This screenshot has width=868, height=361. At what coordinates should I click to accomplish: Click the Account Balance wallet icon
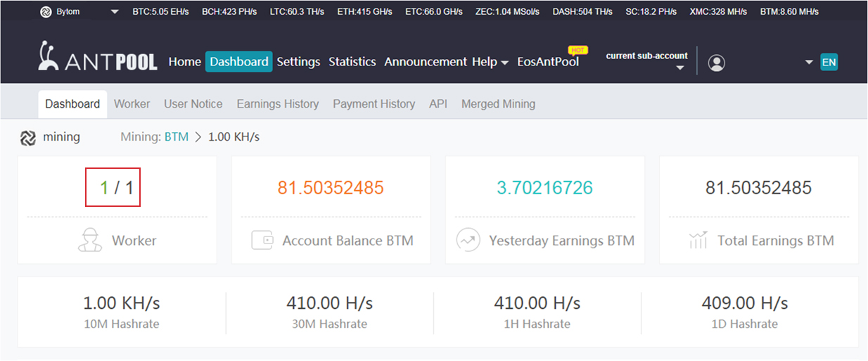(x=262, y=240)
